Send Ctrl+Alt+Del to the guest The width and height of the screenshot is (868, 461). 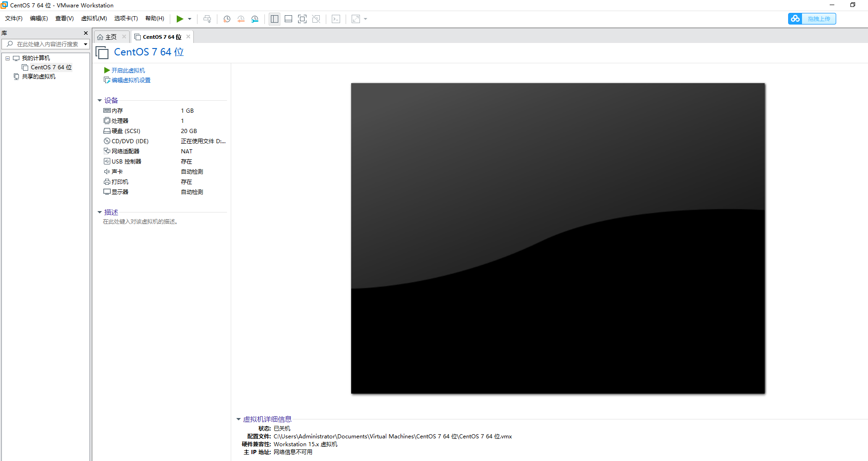point(207,19)
